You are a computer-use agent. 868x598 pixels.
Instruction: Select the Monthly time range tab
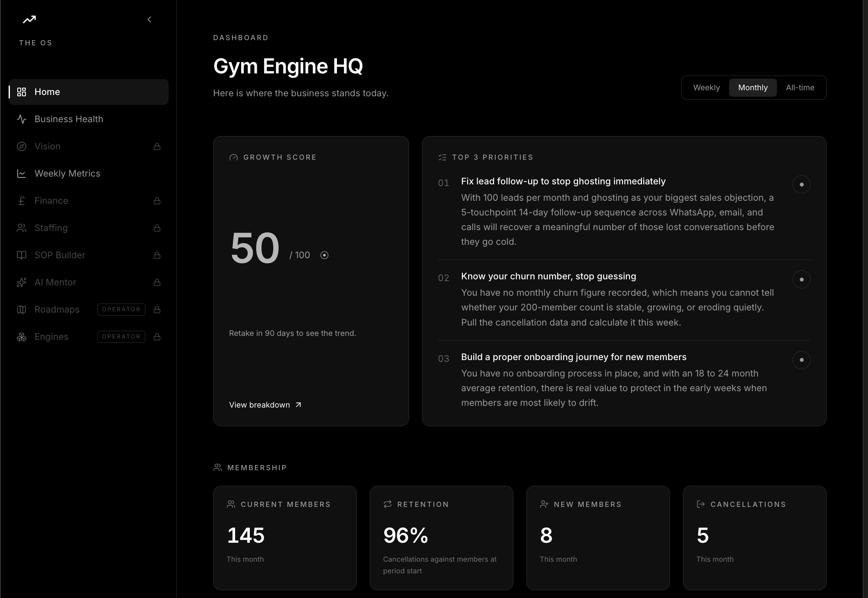click(753, 88)
